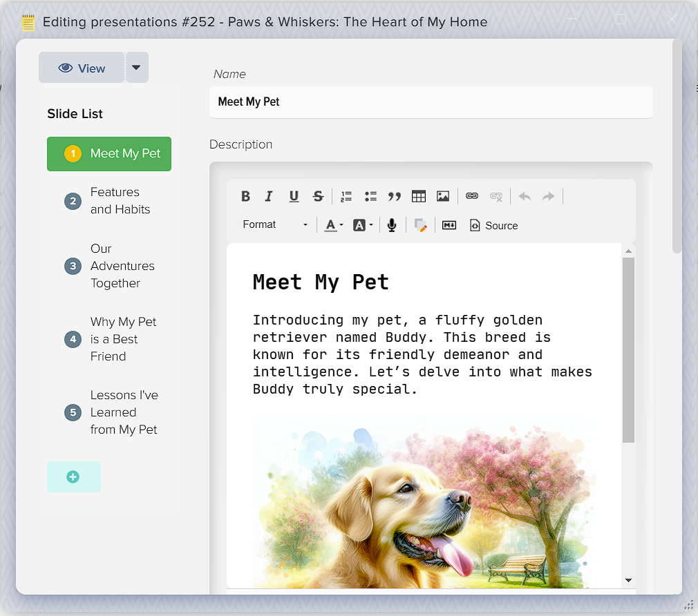698x616 pixels.
Task: Maximize the editing presentations window
Action: coord(621,19)
